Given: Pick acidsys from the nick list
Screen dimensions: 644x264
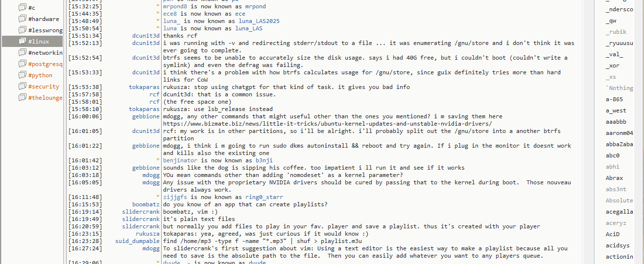Looking at the screenshot, I should tap(618, 245).
